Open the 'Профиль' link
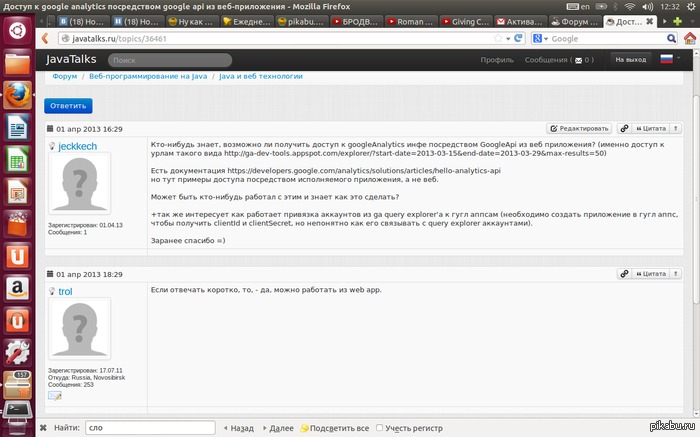This screenshot has width=700, height=437. (x=497, y=59)
